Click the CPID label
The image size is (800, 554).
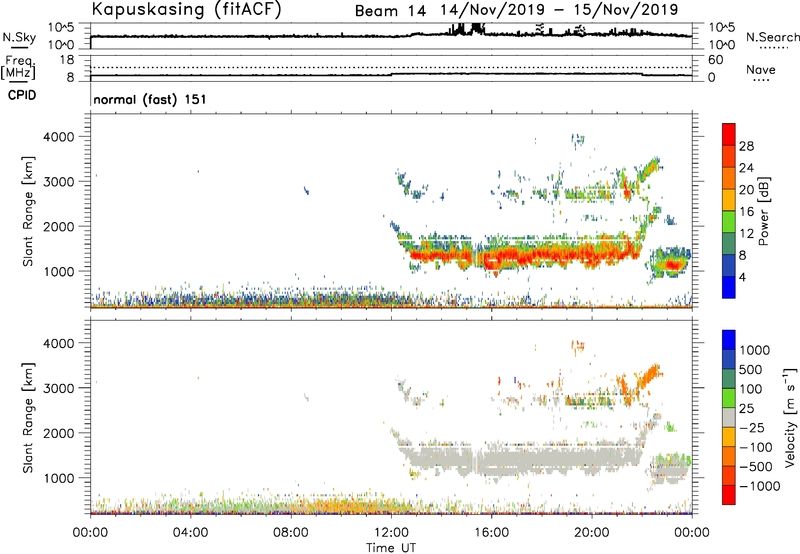coord(22,95)
